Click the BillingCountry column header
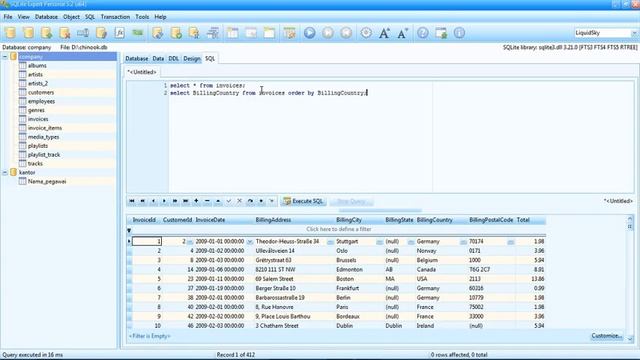Image resolution: width=640 pixels, height=360 pixels. (x=441, y=220)
